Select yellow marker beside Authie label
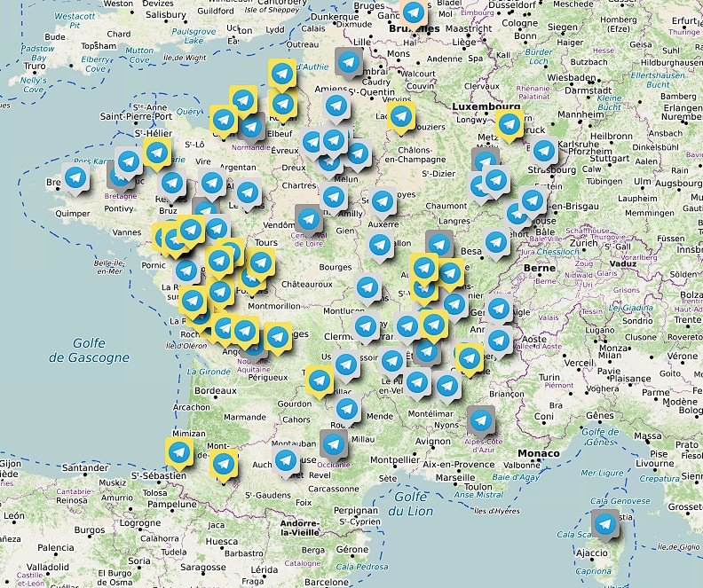This screenshot has height=588, width=703. coord(282,74)
